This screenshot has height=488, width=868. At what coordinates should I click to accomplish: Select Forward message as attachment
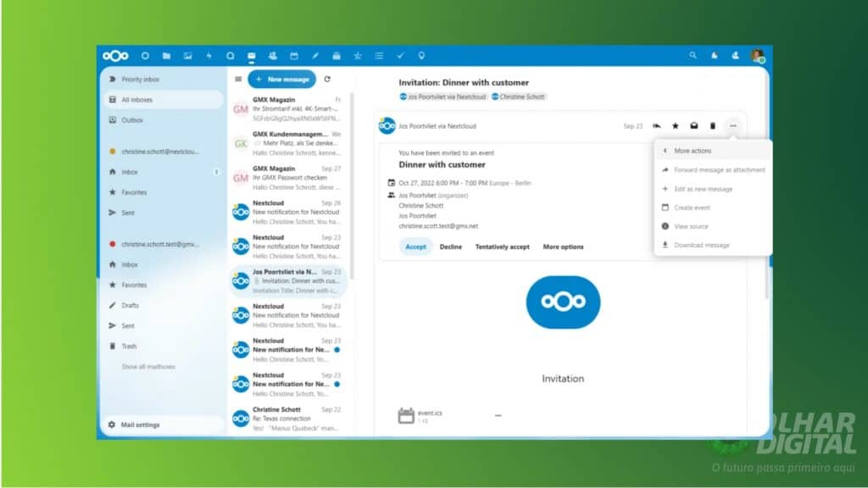712,169
